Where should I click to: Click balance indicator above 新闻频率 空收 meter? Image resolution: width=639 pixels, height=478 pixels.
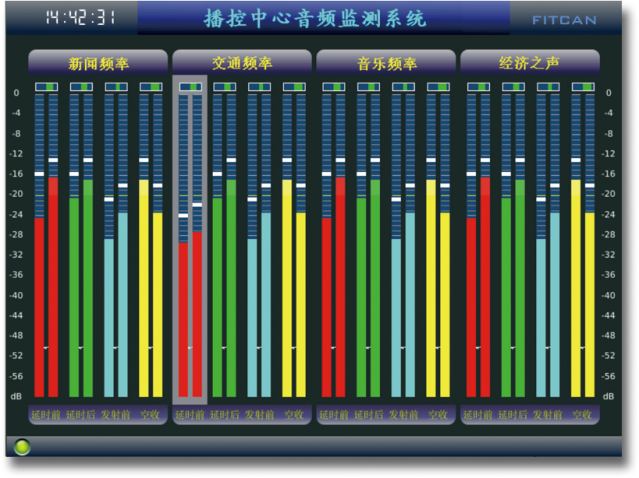(x=151, y=87)
